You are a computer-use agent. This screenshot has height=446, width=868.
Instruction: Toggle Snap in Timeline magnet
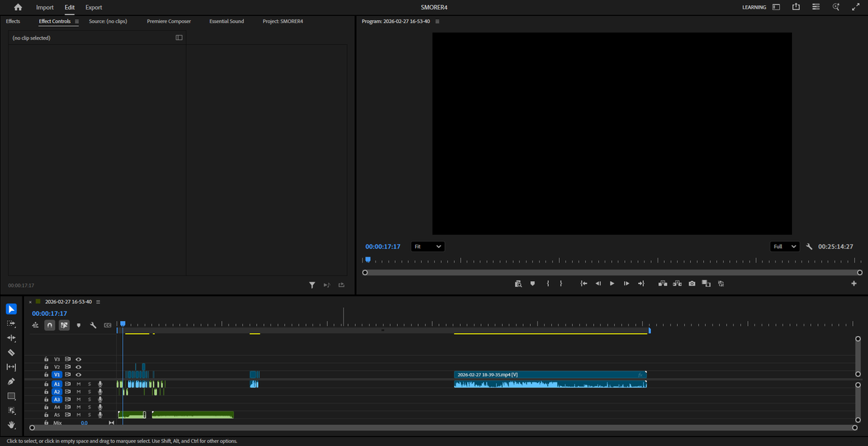[49, 325]
